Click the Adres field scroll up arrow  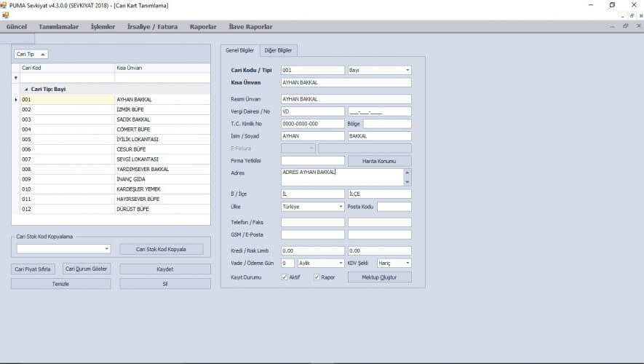point(408,173)
